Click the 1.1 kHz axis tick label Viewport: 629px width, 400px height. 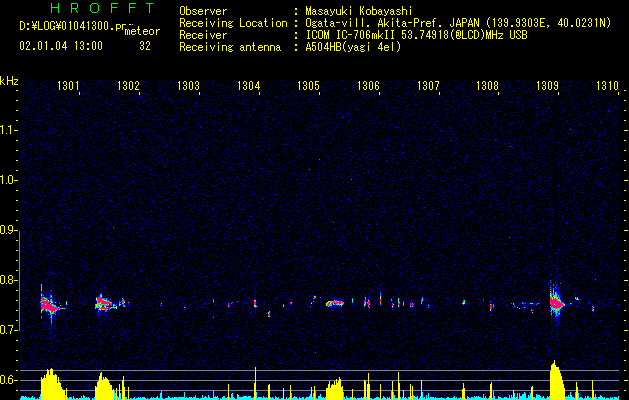pos(9,130)
